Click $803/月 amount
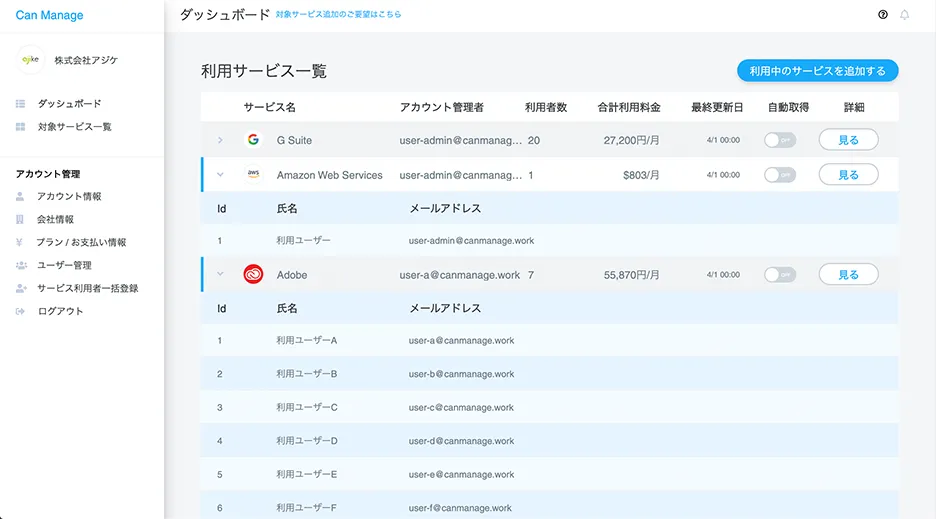Screen dimensions: 936x519 tap(641, 175)
